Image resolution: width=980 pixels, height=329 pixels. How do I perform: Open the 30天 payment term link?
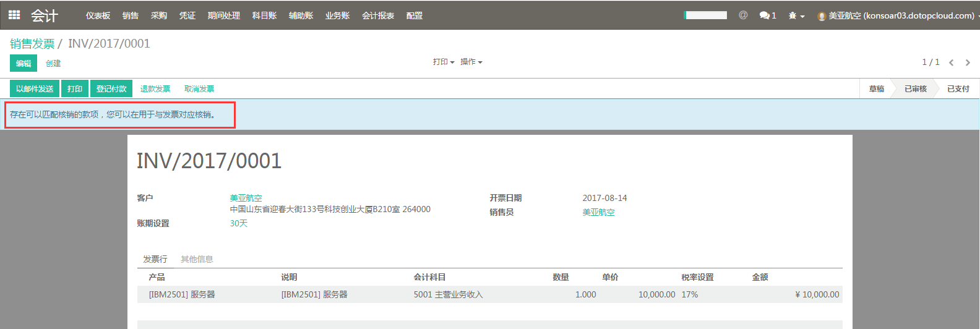[239, 223]
